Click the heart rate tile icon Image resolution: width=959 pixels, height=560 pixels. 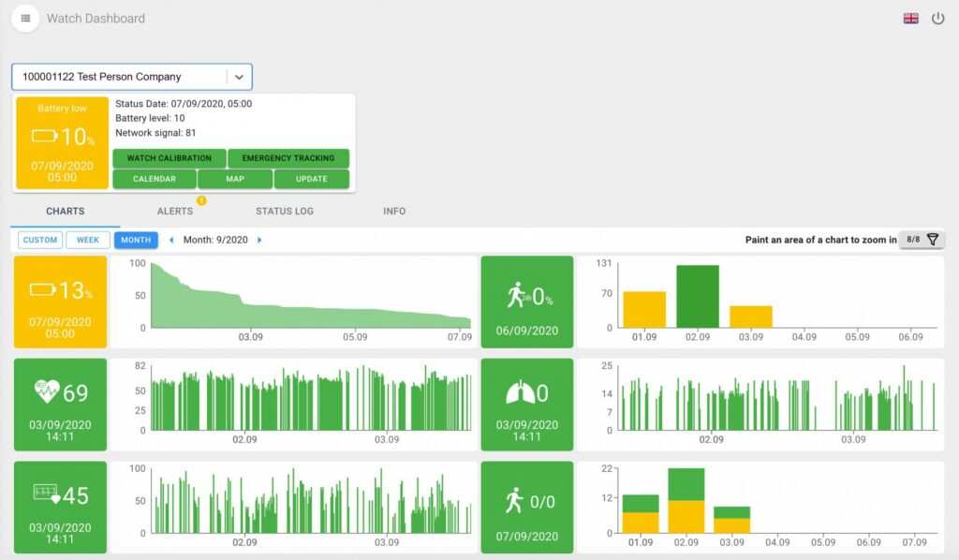pos(47,391)
